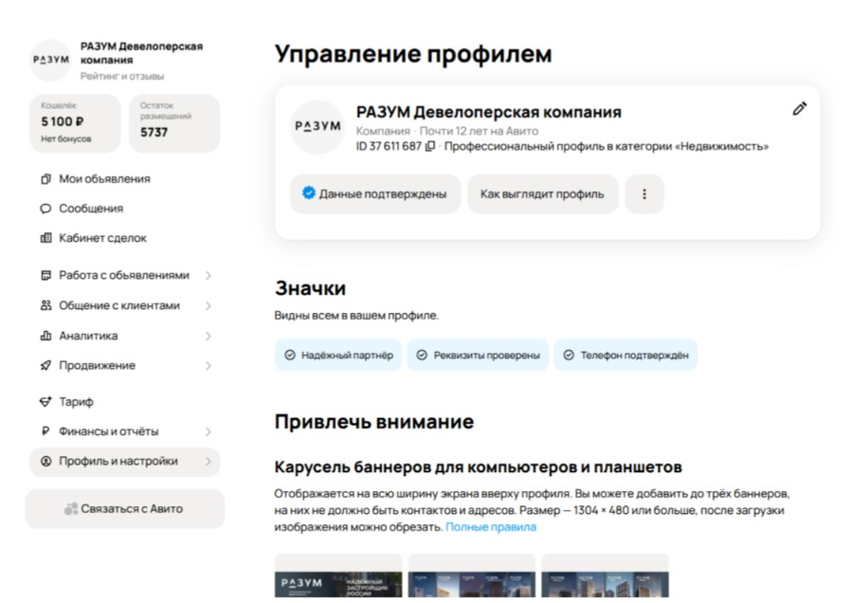Click the Телефон подтверждён check icon
868x603 pixels.
[569, 355]
